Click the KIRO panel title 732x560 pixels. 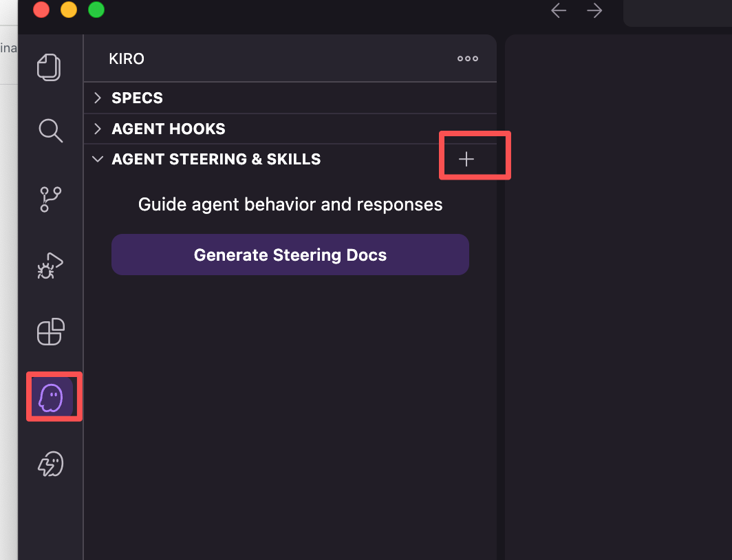click(x=127, y=58)
